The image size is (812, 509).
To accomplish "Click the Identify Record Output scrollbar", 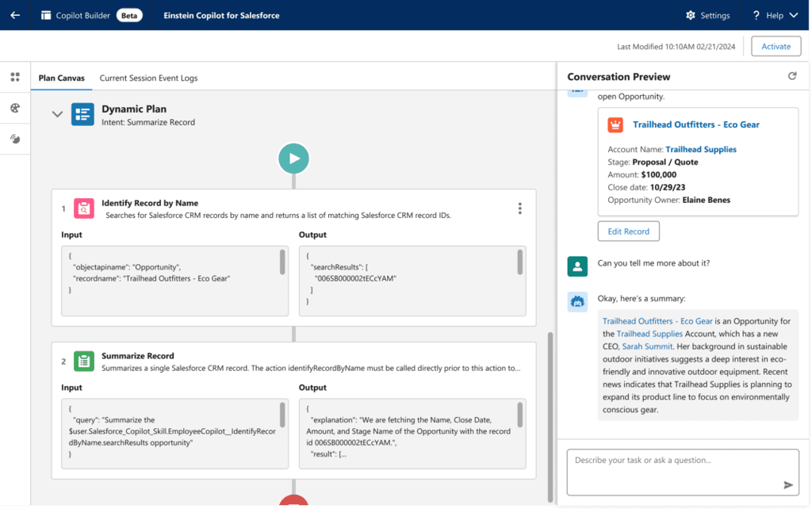I will (x=519, y=262).
